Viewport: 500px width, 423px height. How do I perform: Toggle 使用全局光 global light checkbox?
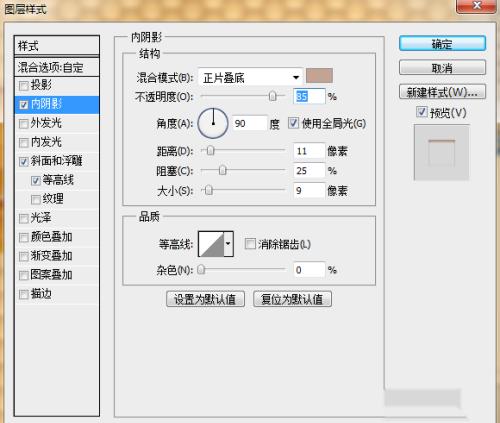pos(293,123)
